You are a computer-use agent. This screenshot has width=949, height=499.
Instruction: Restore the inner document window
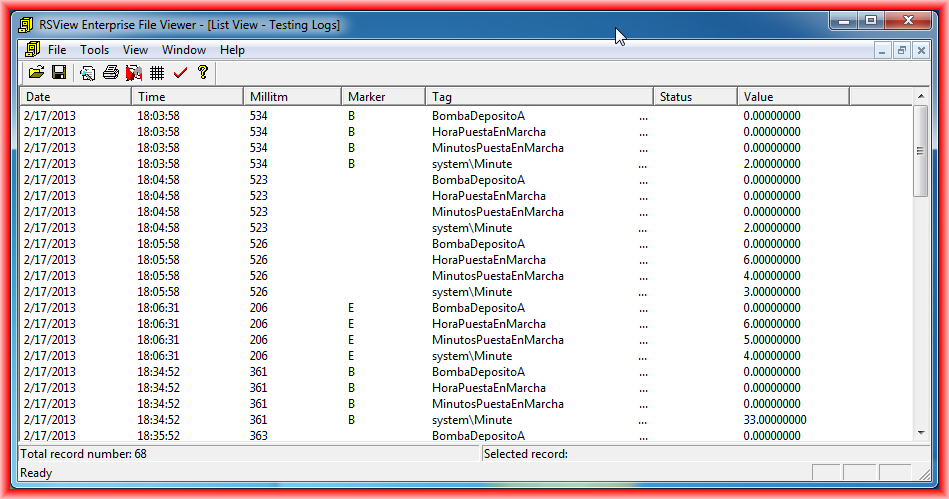901,50
